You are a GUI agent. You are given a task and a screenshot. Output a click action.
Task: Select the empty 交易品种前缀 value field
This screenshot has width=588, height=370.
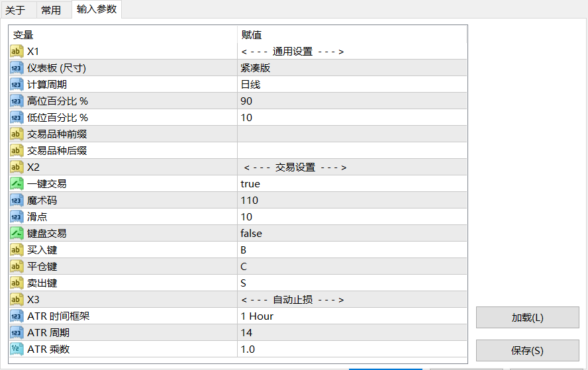coord(351,134)
